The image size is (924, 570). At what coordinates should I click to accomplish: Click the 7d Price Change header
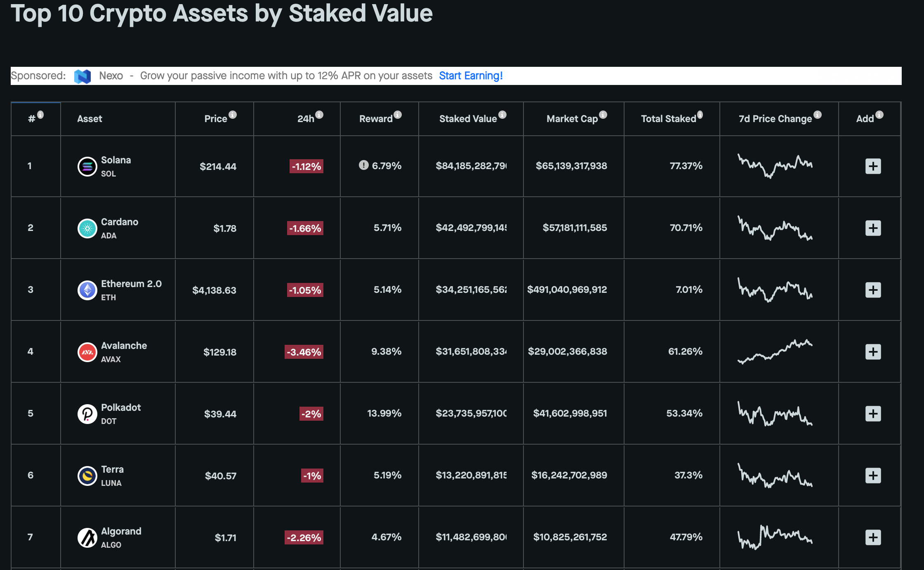[x=775, y=119]
